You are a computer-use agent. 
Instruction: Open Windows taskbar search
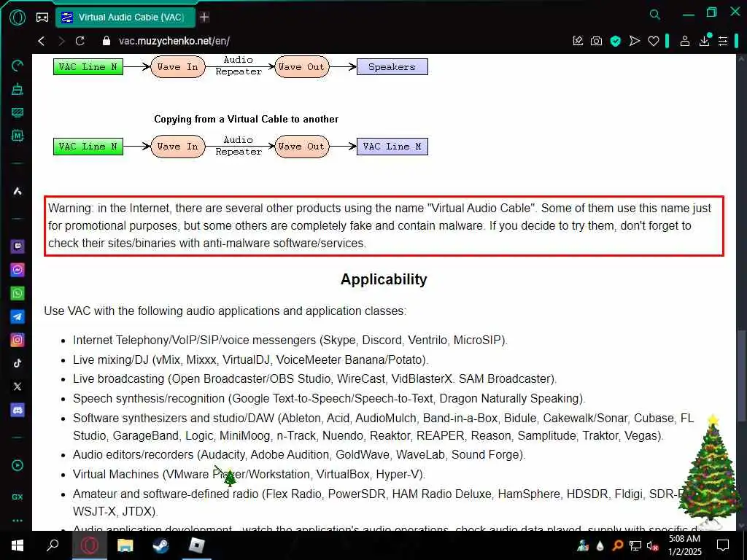[53, 545]
